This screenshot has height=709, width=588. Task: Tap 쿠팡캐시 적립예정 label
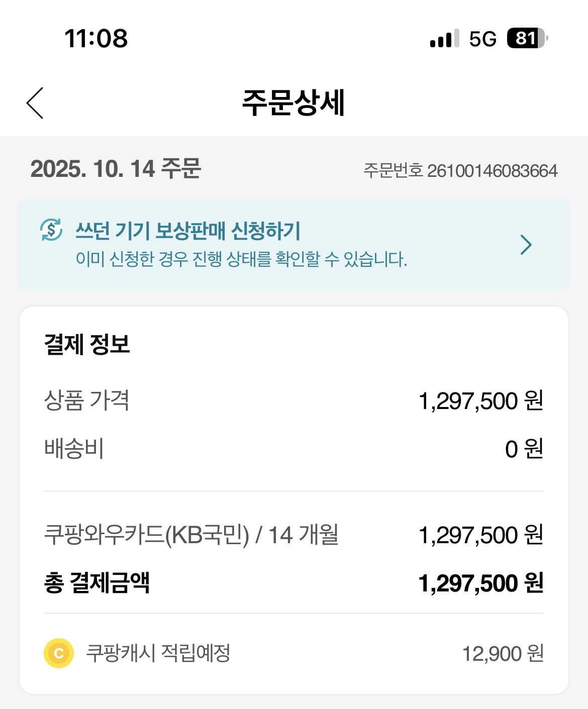(158, 653)
